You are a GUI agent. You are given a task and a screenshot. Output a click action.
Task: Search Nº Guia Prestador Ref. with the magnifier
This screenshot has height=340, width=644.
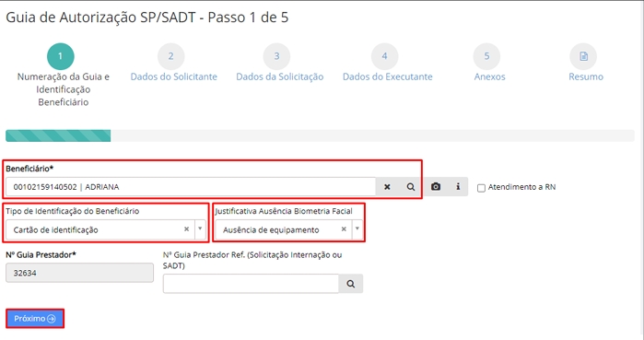pos(350,284)
